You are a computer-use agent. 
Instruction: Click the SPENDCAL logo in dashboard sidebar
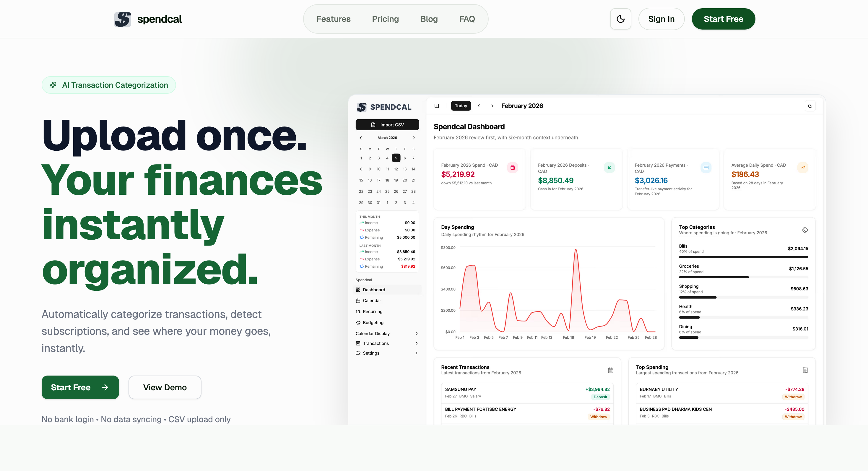tap(384, 107)
